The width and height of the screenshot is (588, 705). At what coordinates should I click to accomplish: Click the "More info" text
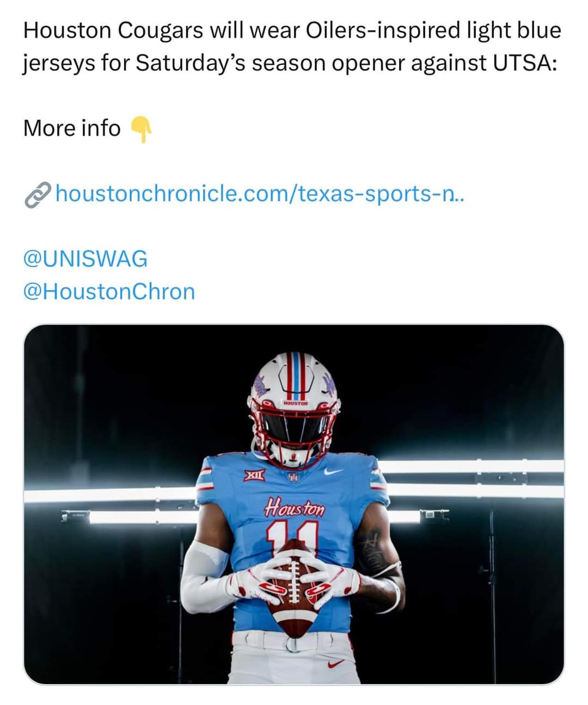(72, 128)
